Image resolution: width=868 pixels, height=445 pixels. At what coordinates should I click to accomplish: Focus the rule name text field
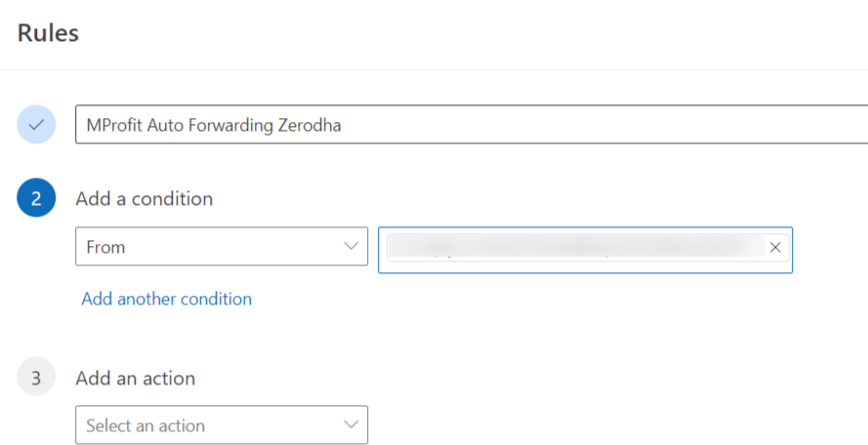472,125
